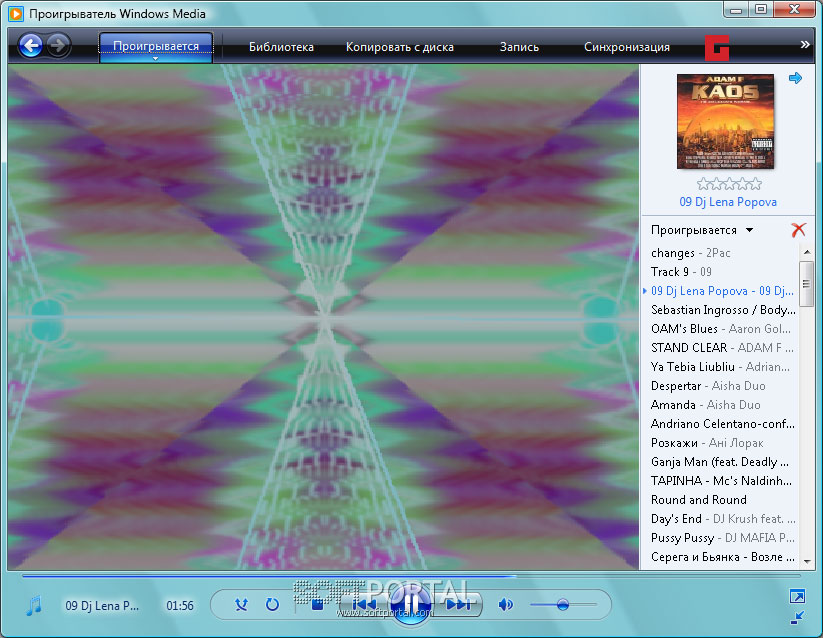The width and height of the screenshot is (823, 638).
Task: Click the playback seek progress bar
Action: point(411,576)
